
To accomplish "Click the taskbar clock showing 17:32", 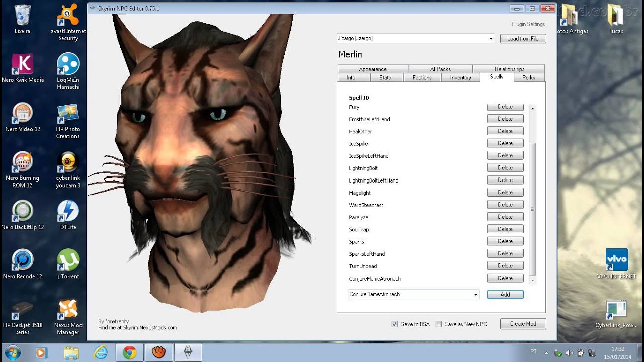I will pyautogui.click(x=618, y=353).
